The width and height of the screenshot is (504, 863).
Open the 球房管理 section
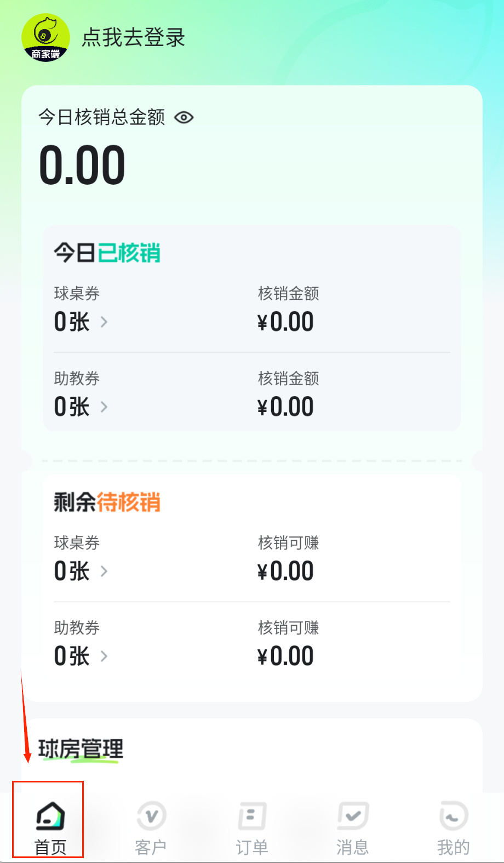point(81,749)
